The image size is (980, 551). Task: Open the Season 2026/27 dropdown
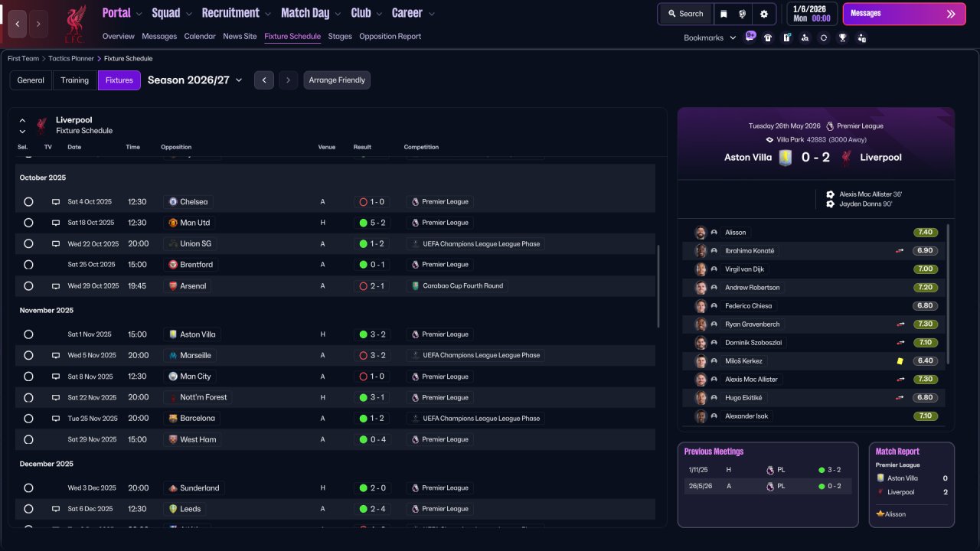coord(195,80)
